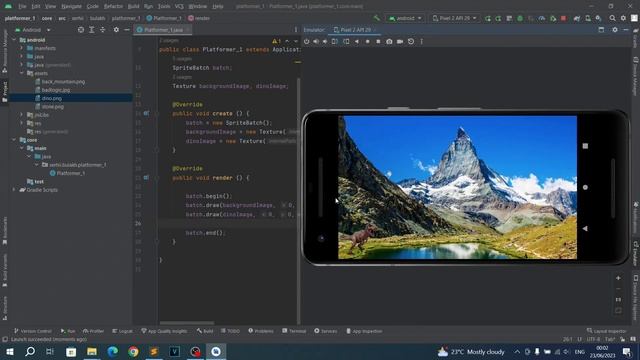This screenshot has height=360, width=640.
Task: Stop the running app with red square
Action: (564, 18)
